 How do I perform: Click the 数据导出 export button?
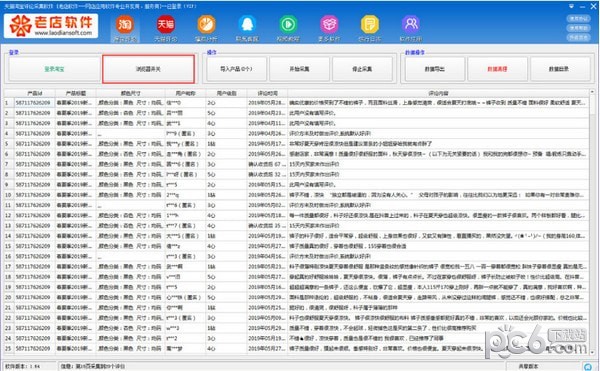[435, 69]
